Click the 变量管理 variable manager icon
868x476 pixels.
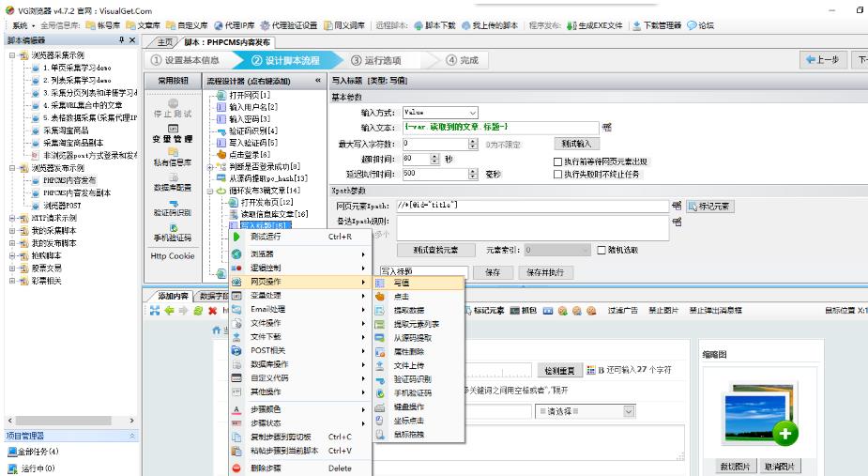173,128
